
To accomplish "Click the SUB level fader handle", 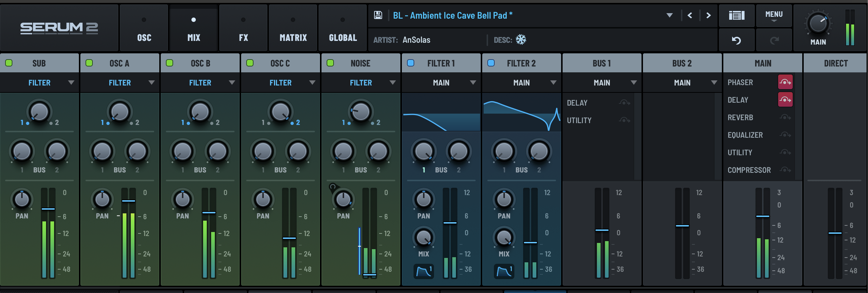I will click(48, 209).
